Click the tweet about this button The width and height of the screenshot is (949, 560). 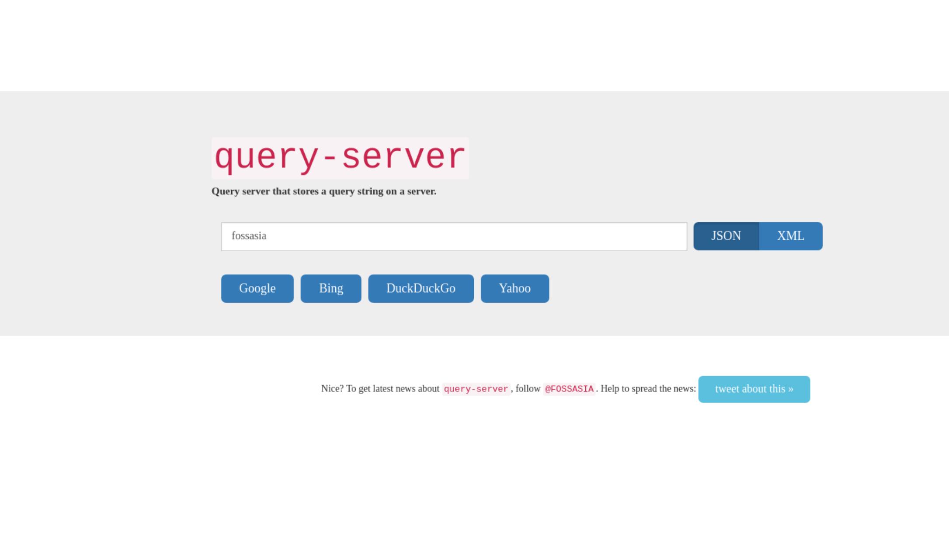tap(754, 389)
